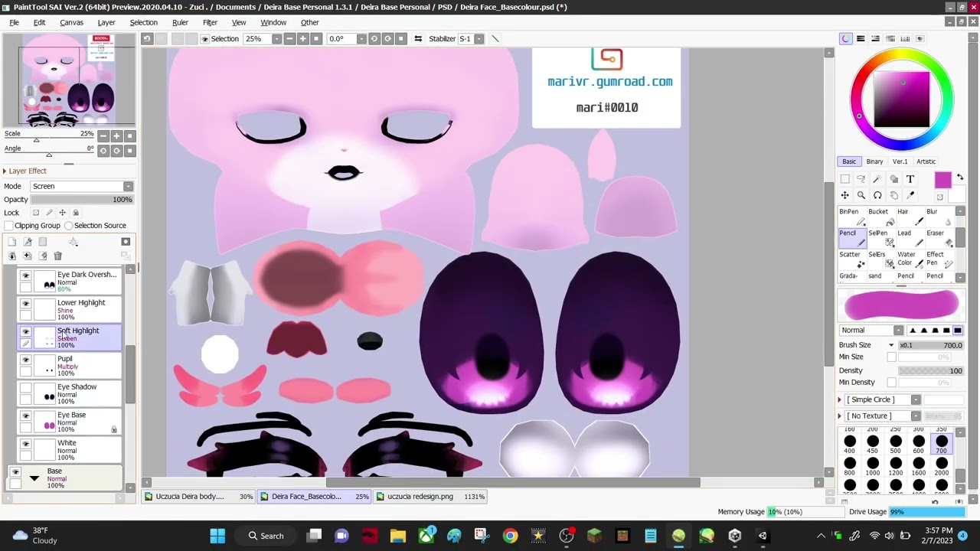Switch to the Binary tool tab

click(x=874, y=161)
